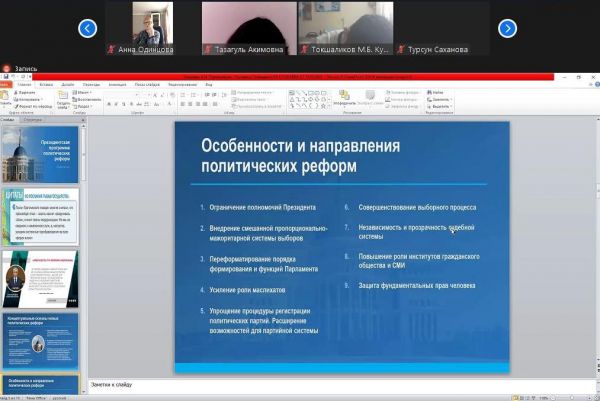
Task: Click the Cut (Вырезать) command
Action: point(29,94)
